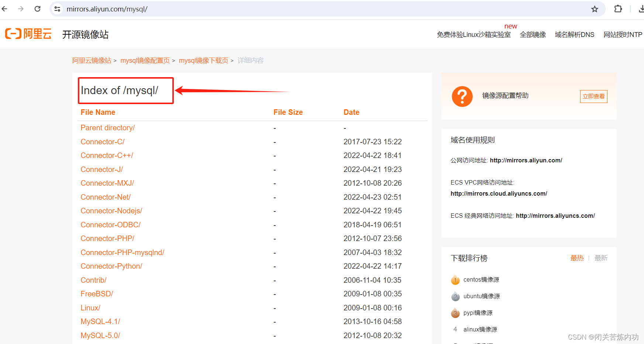Open MySQL-4.1/ folder
Screen dimensions: 644x344
click(x=100, y=321)
